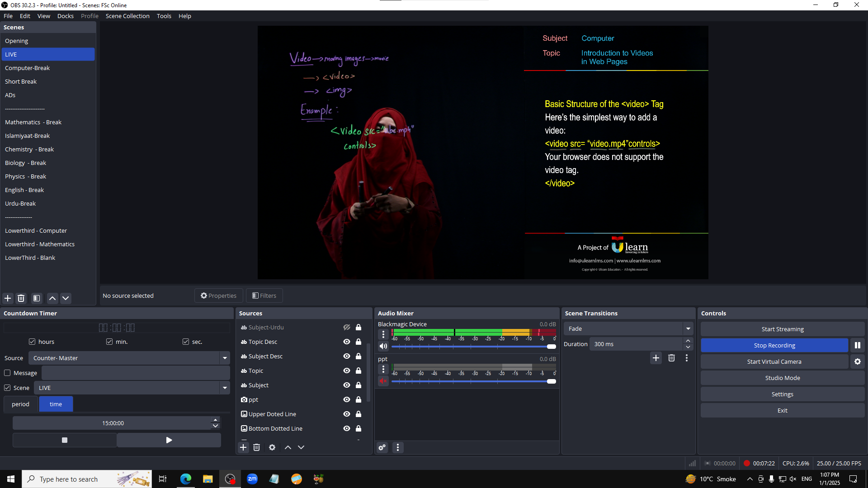Add a new source with plus icon
Viewport: 868px width, 488px height.
tap(243, 447)
